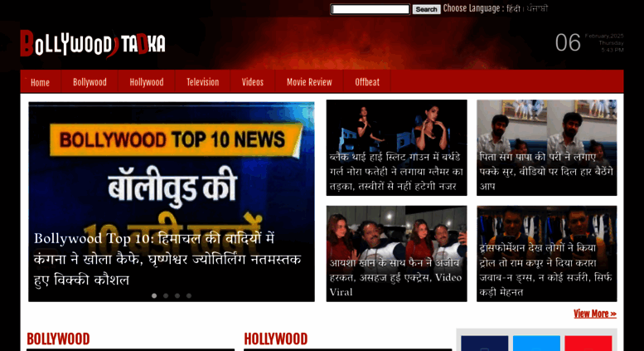Image resolution: width=644 pixels, height=351 pixels.
Task: Switch language to Punjabi
Action: [x=537, y=8]
